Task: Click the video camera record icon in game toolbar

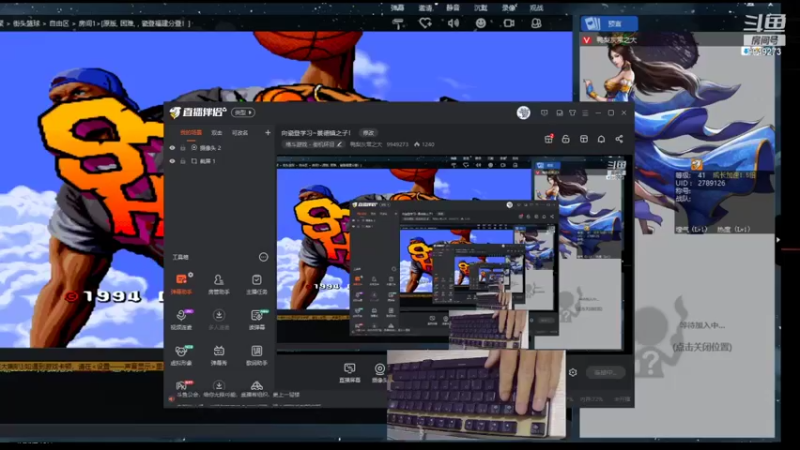Action: point(509,23)
